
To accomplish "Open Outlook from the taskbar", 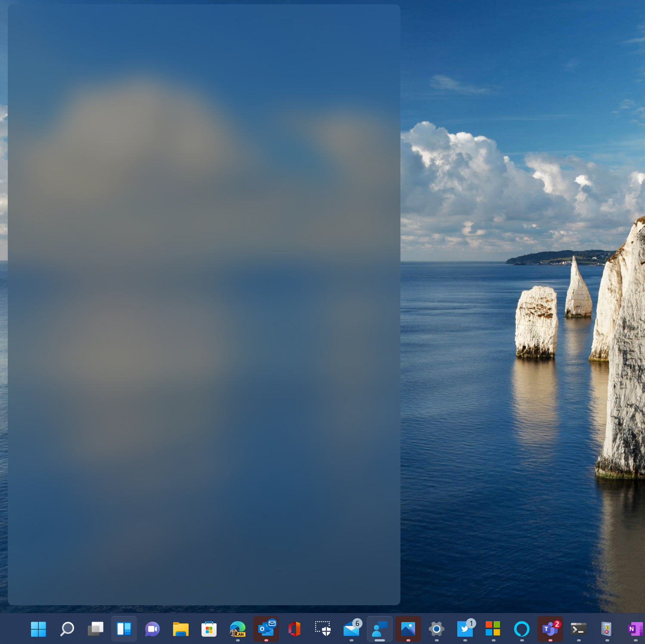I will coord(266,629).
